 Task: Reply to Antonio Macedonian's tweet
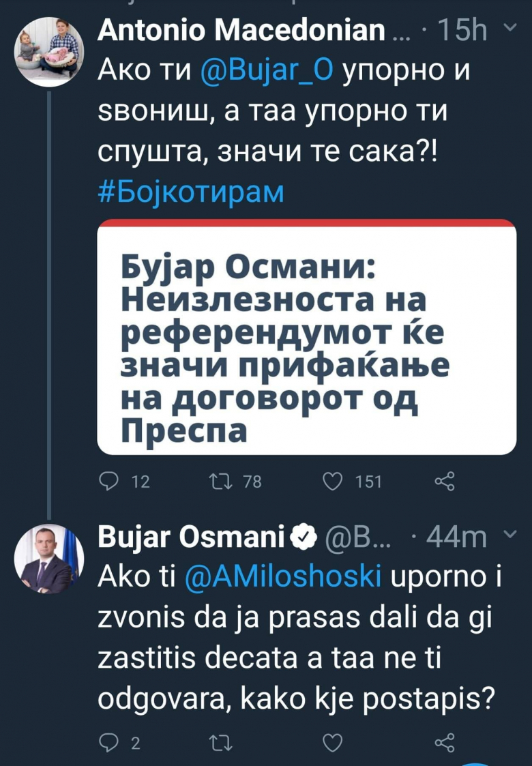tap(109, 482)
